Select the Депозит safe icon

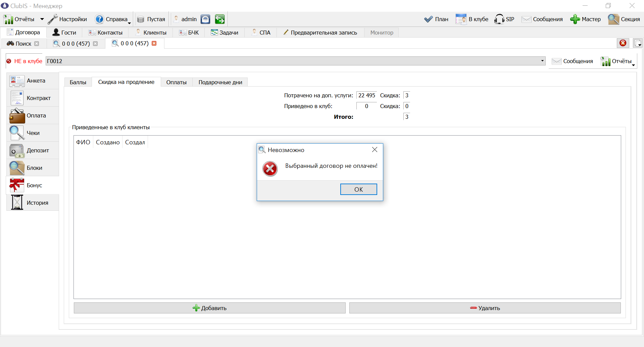point(17,151)
